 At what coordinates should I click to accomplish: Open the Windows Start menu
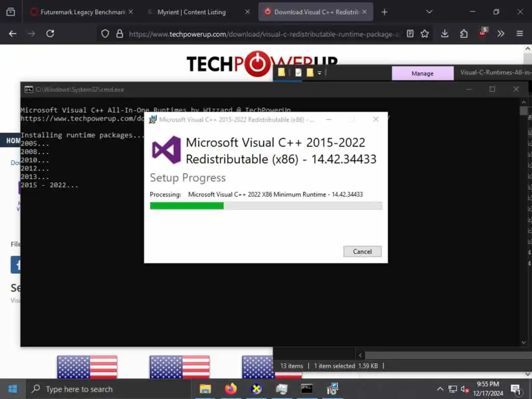point(13,389)
